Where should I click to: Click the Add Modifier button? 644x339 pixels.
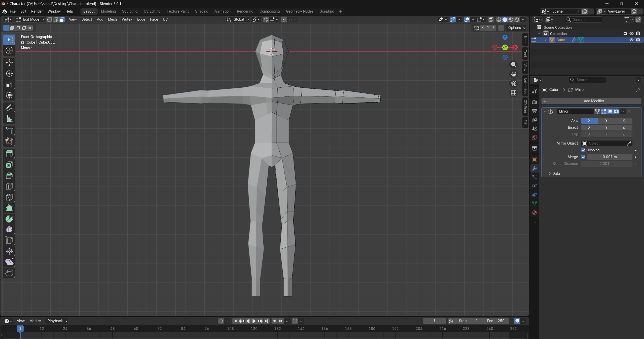click(x=591, y=101)
